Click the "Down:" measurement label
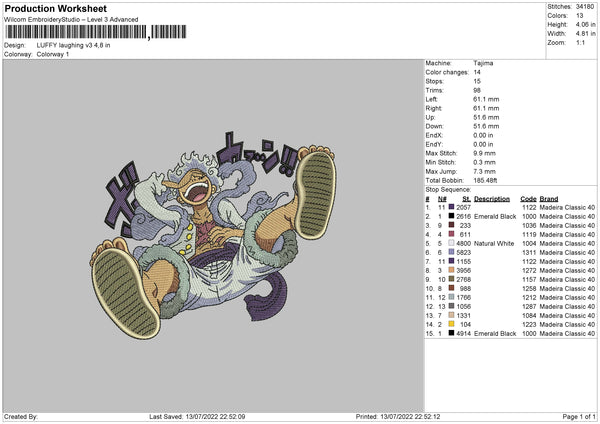 434,126
